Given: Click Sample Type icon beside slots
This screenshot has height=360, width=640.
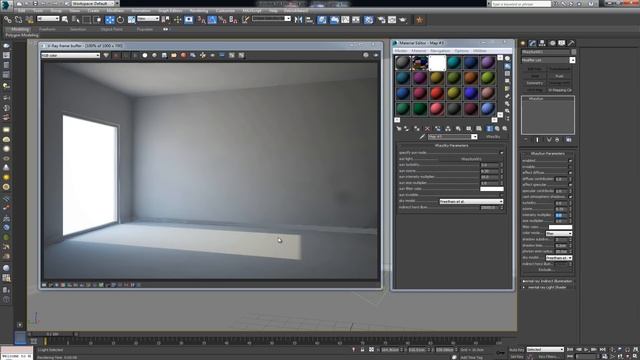Looking at the screenshot, I should click(x=507, y=58).
